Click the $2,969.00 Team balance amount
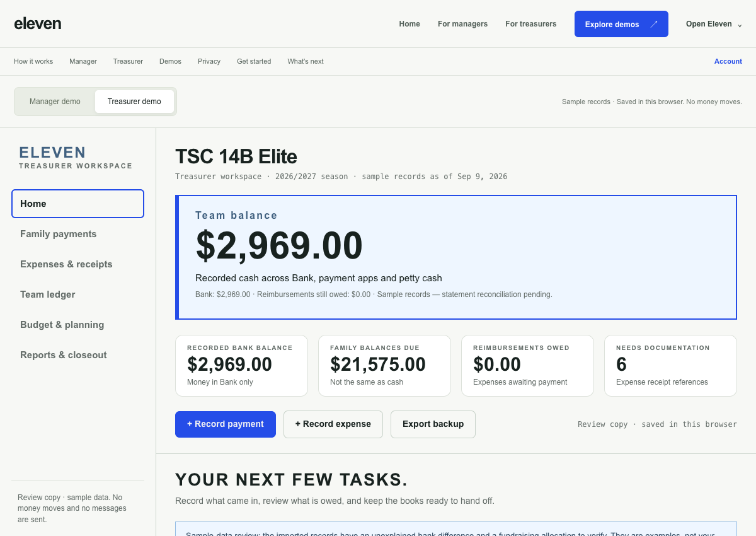The image size is (756, 536). pos(279,246)
